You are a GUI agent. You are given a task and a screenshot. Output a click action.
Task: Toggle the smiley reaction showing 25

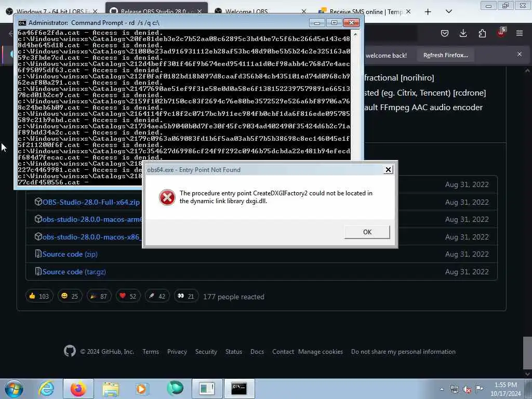pyautogui.click(x=70, y=296)
